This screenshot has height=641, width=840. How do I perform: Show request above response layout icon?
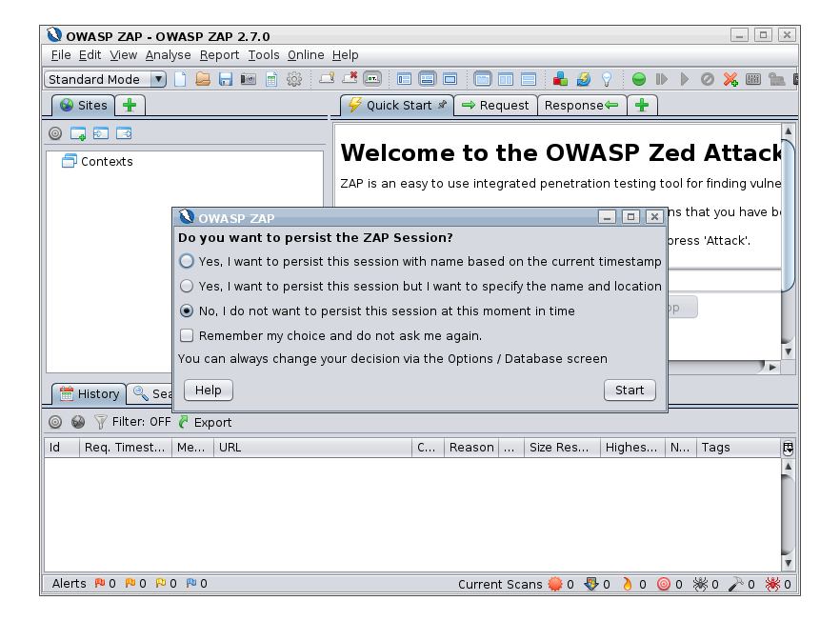tap(529, 79)
